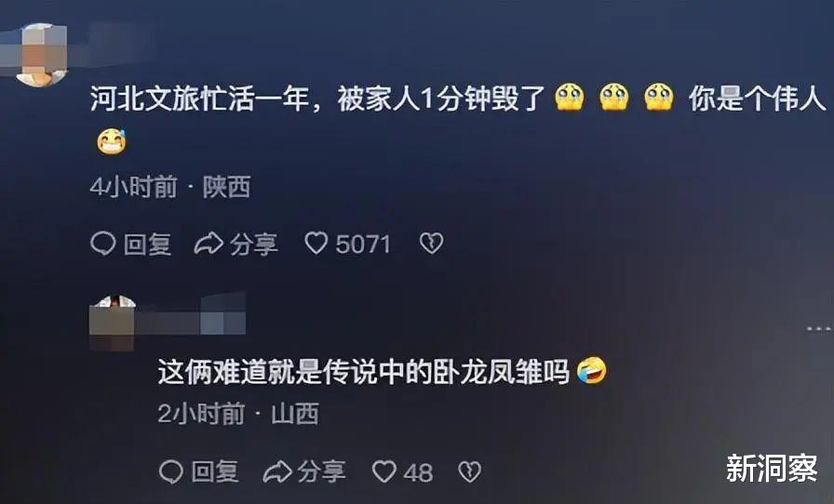Click the 5071 like count
Image resolution: width=834 pixels, height=504 pixels.
point(363,245)
